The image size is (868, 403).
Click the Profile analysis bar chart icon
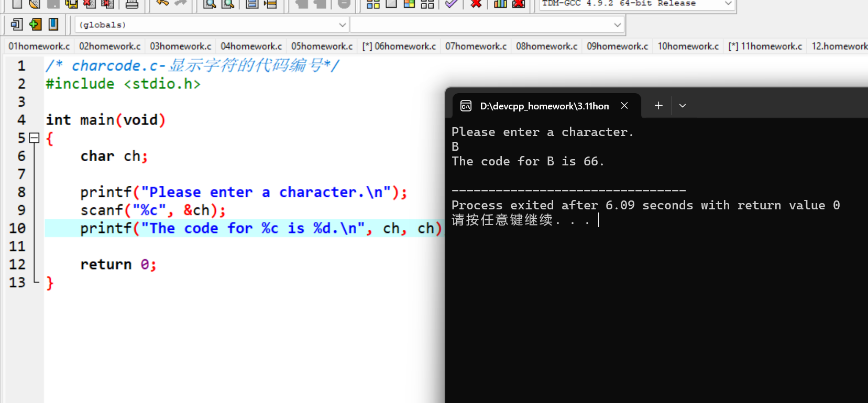pyautogui.click(x=500, y=4)
